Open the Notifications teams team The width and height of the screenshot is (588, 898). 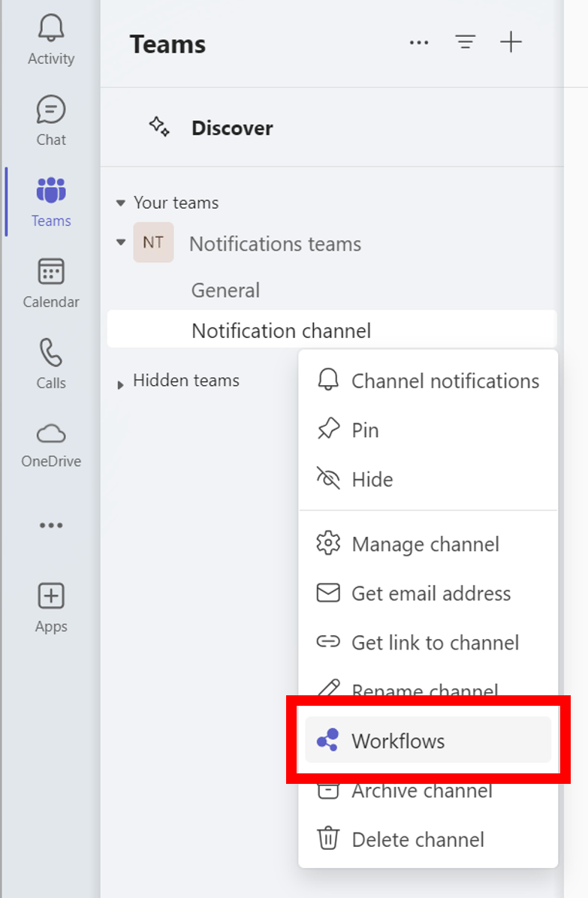(x=276, y=244)
